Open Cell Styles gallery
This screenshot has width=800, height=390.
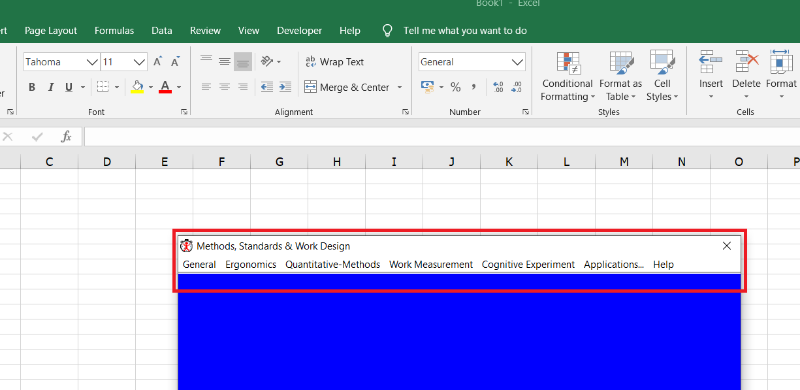pyautogui.click(x=662, y=76)
